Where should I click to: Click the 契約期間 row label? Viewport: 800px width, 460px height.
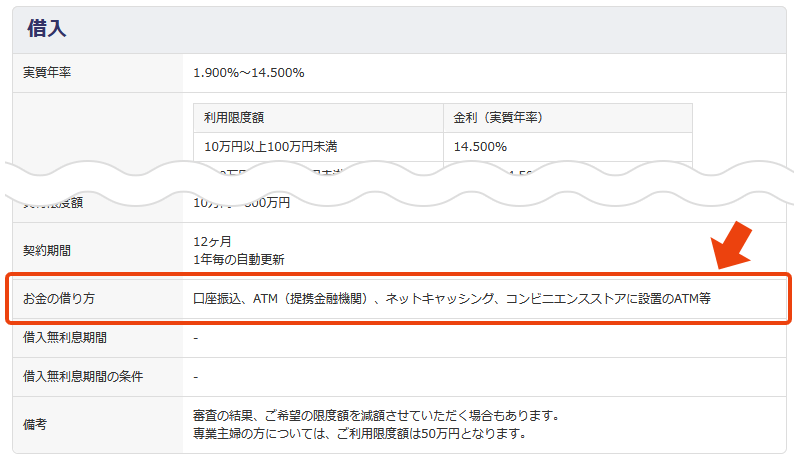[x=47, y=250]
